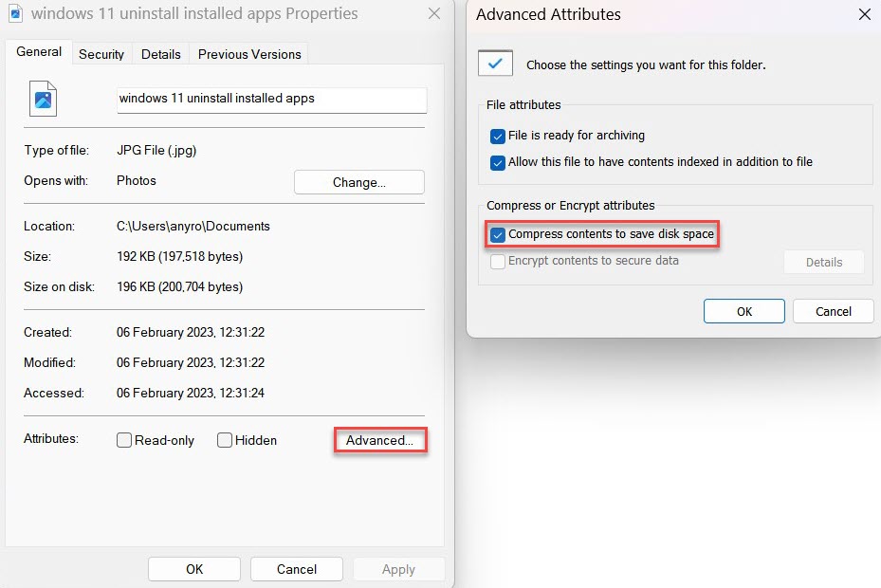This screenshot has height=588, width=881.
Task: Click the Advanced Attributes title text
Action: point(548,14)
